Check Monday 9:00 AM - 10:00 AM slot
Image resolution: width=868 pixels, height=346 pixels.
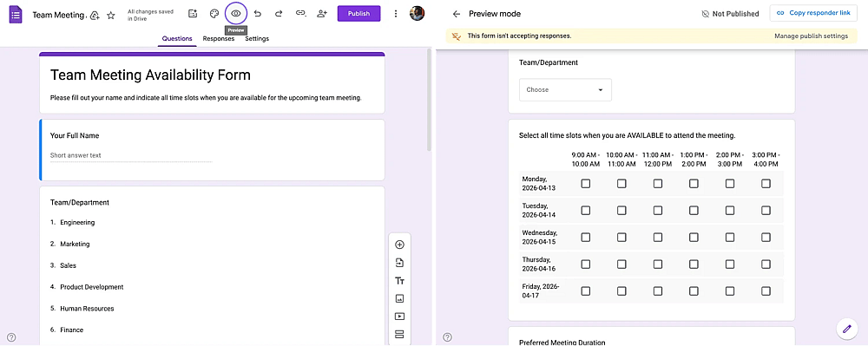pos(586,184)
